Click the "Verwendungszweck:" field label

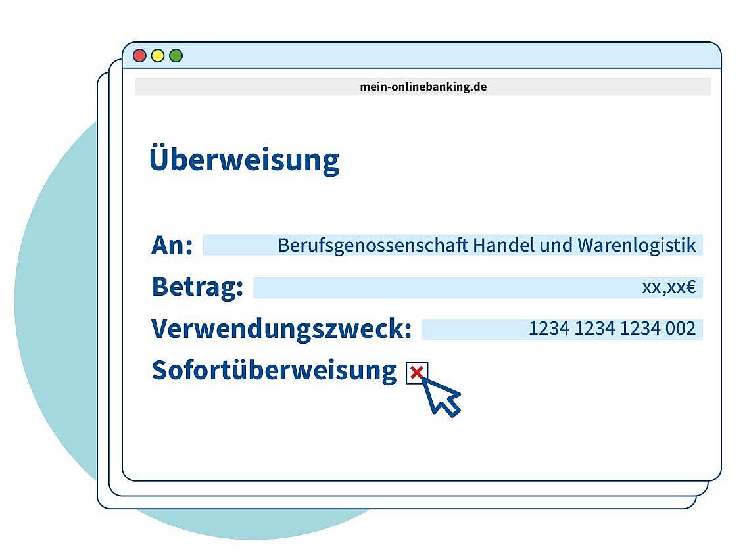(x=281, y=329)
